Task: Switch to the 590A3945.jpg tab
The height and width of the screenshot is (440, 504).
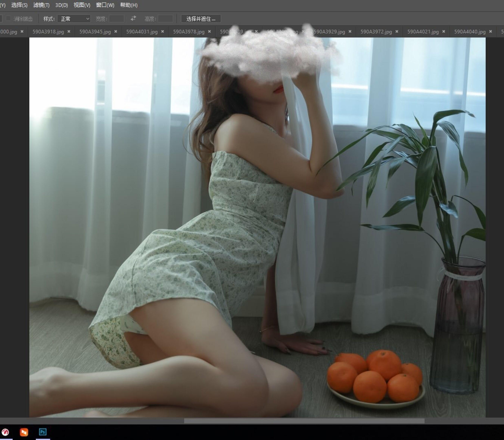Action: pos(95,32)
